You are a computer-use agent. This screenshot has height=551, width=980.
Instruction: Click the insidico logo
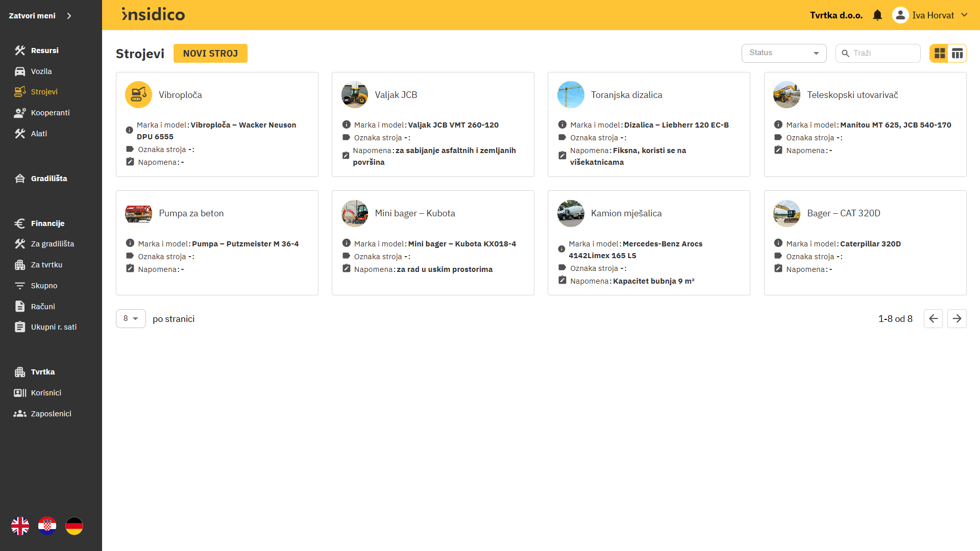pyautogui.click(x=153, y=15)
